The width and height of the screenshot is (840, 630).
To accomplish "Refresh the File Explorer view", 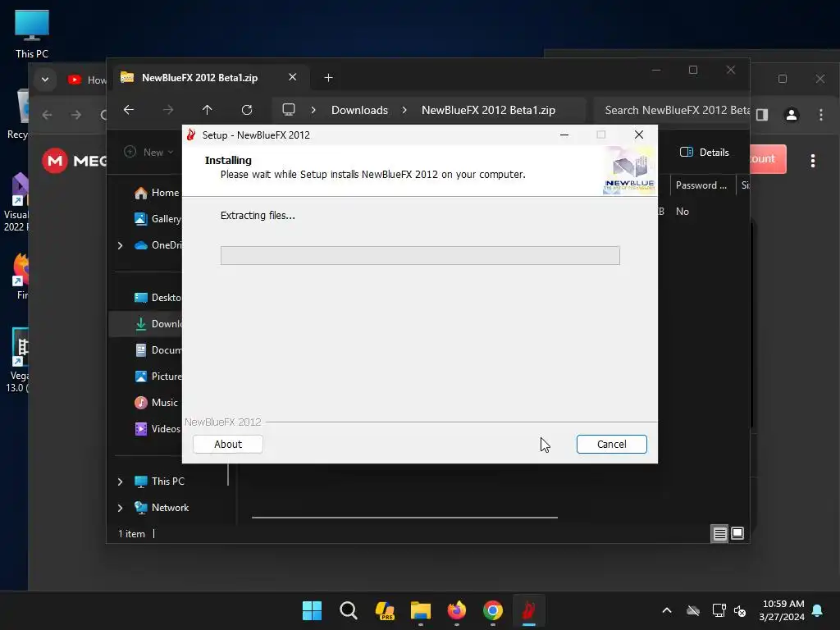I will click(x=247, y=110).
